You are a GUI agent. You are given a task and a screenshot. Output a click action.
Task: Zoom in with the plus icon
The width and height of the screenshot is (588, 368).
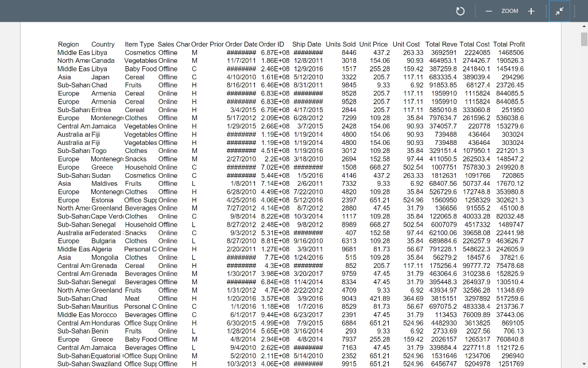click(x=531, y=11)
